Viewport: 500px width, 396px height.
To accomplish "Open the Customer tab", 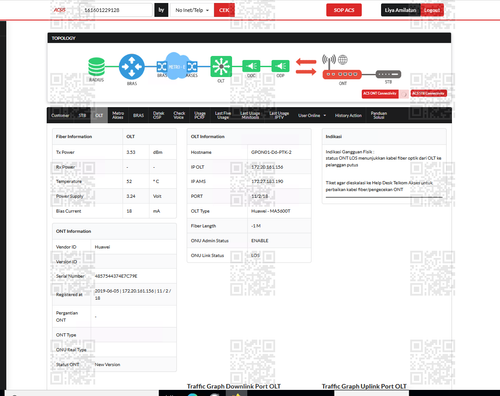I will click(x=60, y=115).
